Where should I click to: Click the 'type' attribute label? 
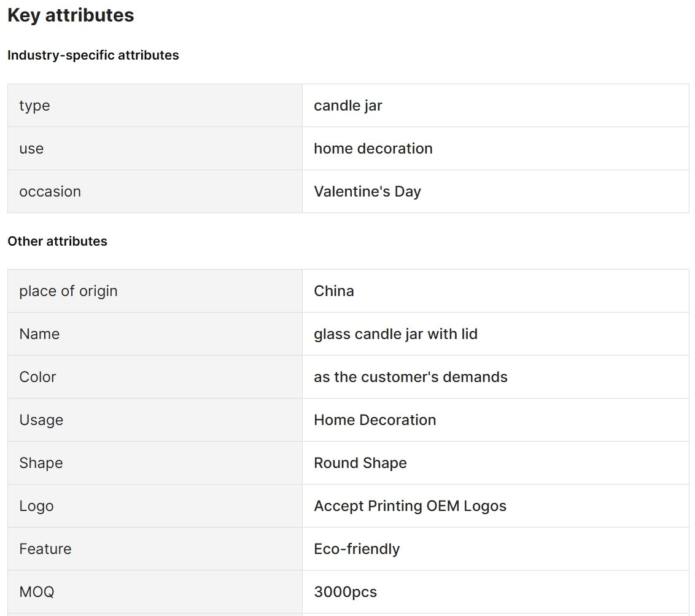coord(34,106)
